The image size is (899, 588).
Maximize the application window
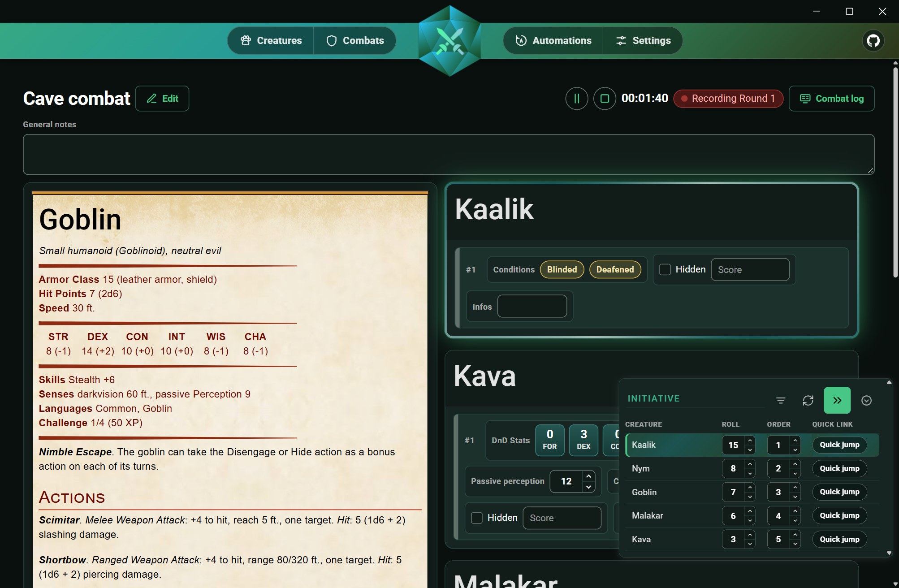pyautogui.click(x=849, y=11)
